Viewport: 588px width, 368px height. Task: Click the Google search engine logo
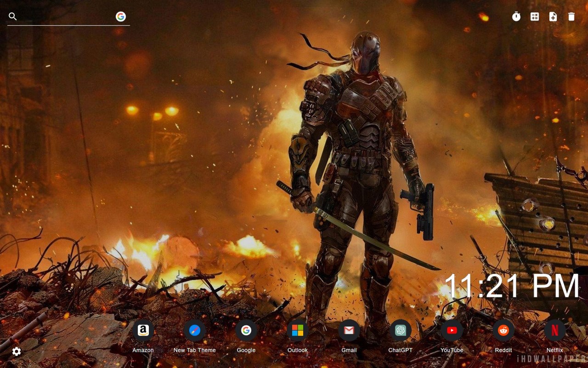121,17
